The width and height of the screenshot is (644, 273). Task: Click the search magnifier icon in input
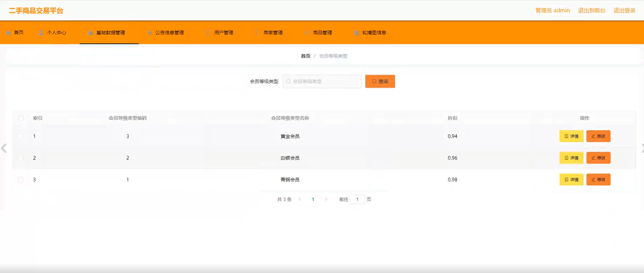pos(288,82)
